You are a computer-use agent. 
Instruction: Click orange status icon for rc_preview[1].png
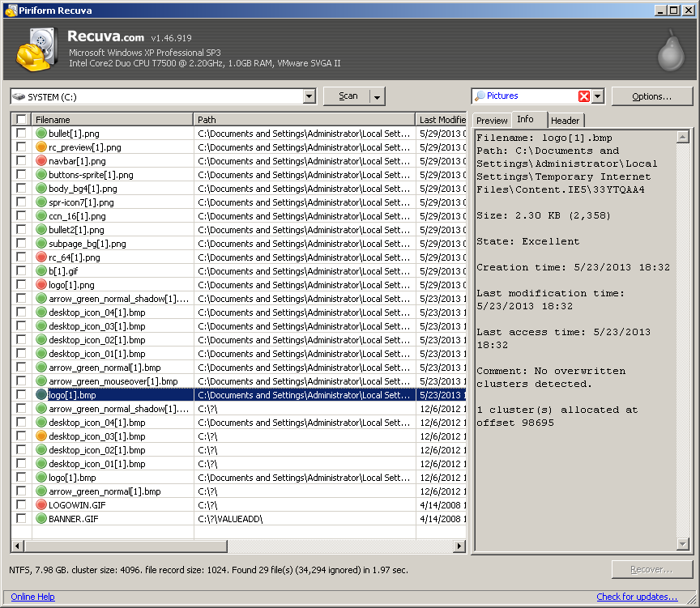pyautogui.click(x=41, y=147)
